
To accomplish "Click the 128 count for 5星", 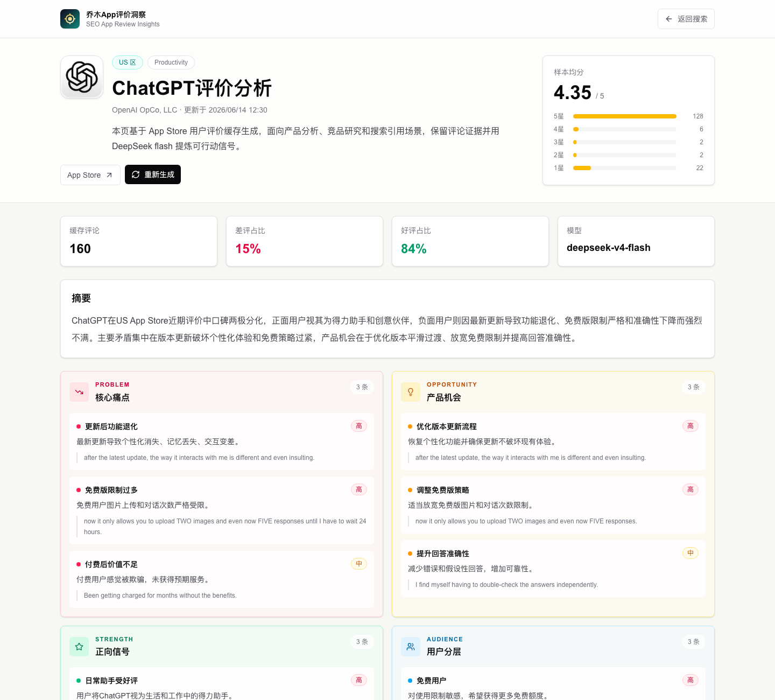I will 698,116.
